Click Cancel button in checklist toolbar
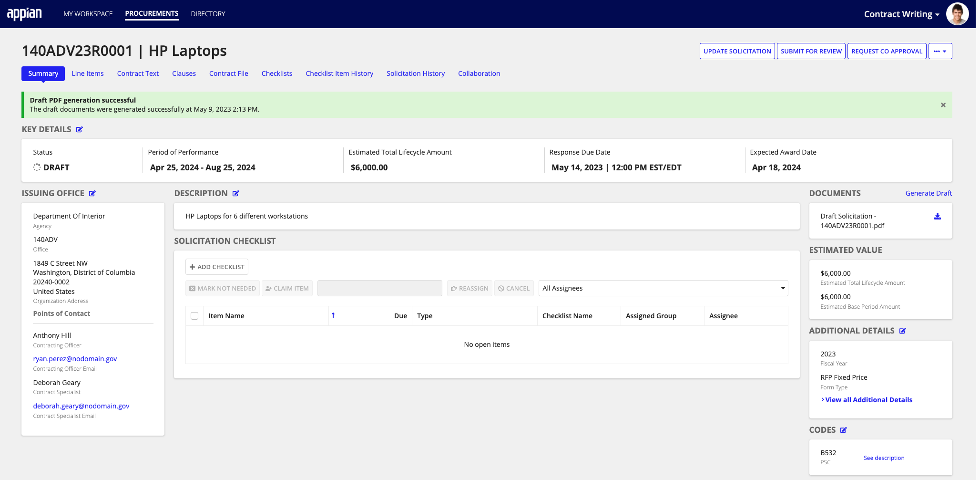 pos(514,288)
